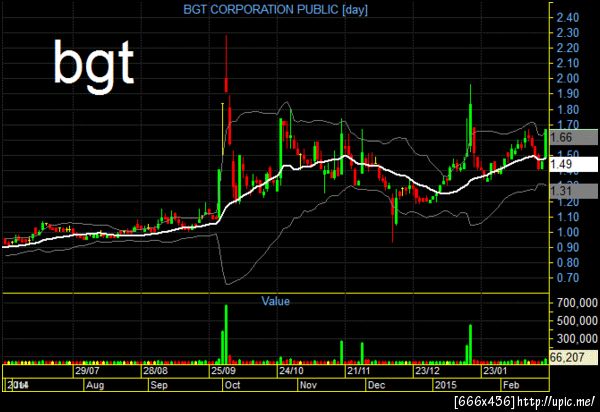Image resolution: width=600 pixels, height=412 pixels.
Task: Click the 1.00 price axis label
Action: coord(568,232)
